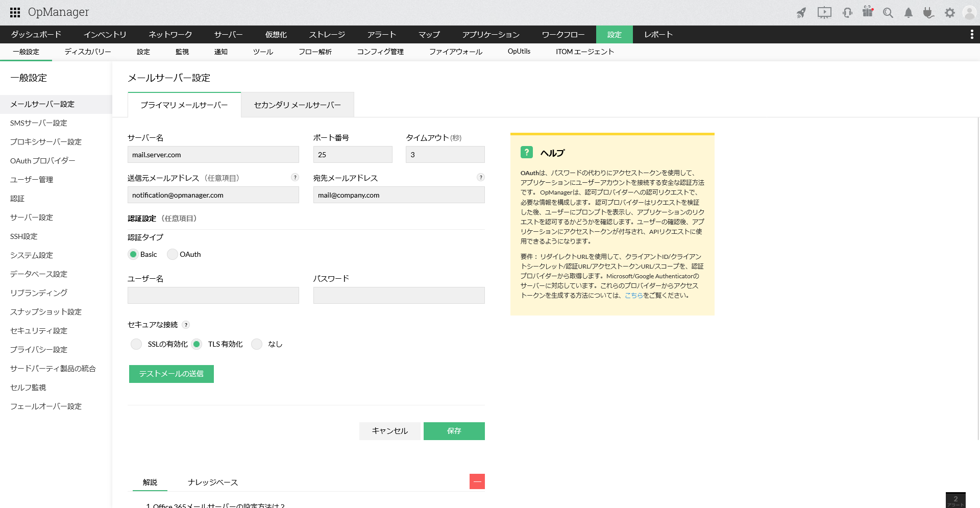Open the headset support icon
This screenshot has height=508, width=980.
pos(847,13)
